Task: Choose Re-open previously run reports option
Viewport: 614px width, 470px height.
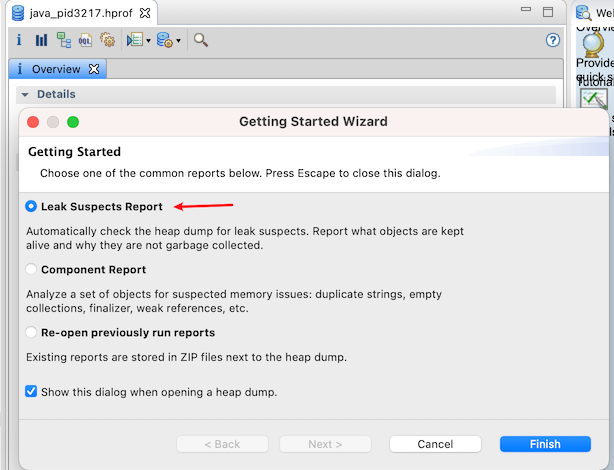Action: pyautogui.click(x=31, y=333)
